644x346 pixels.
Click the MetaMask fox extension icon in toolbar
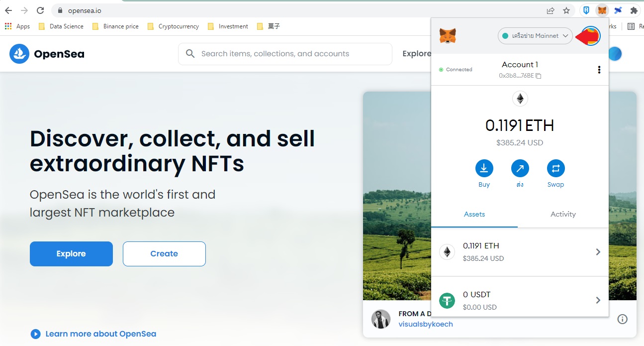click(x=602, y=10)
